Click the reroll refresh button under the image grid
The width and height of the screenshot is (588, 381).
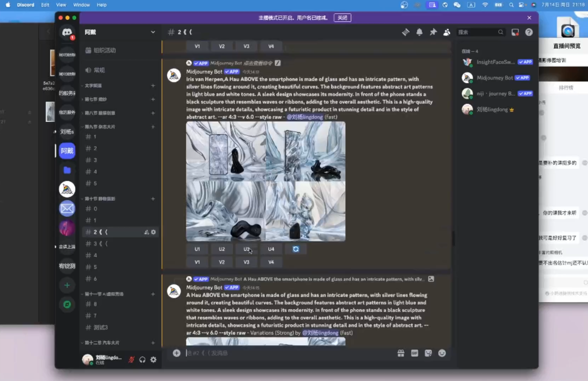(296, 249)
